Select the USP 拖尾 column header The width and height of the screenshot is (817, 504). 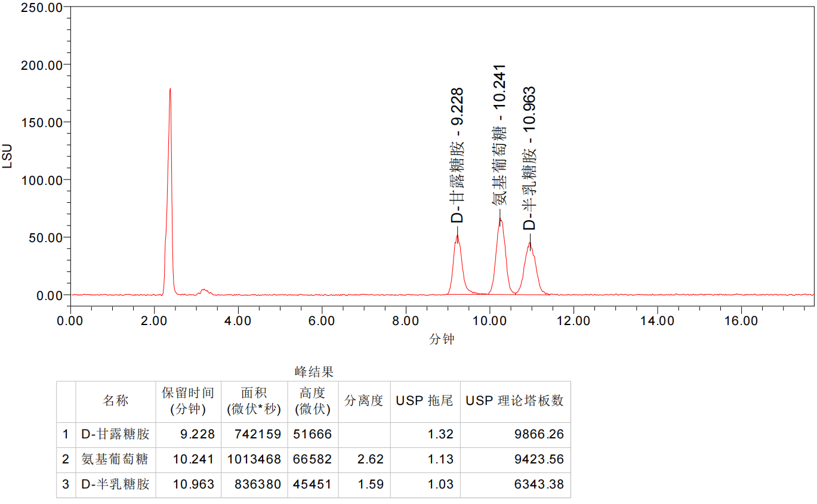point(424,401)
